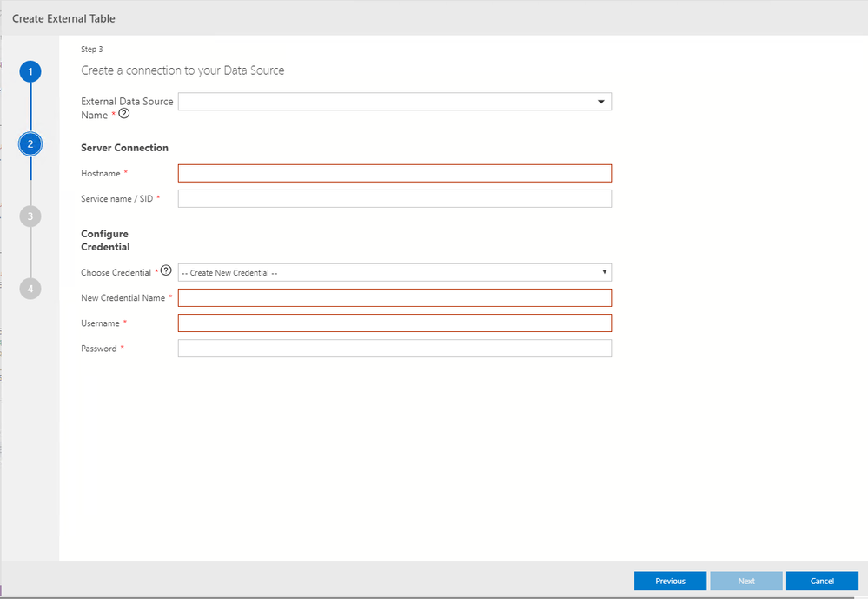868x599 pixels.
Task: Click the 'Server Connection' heading
Action: click(124, 148)
